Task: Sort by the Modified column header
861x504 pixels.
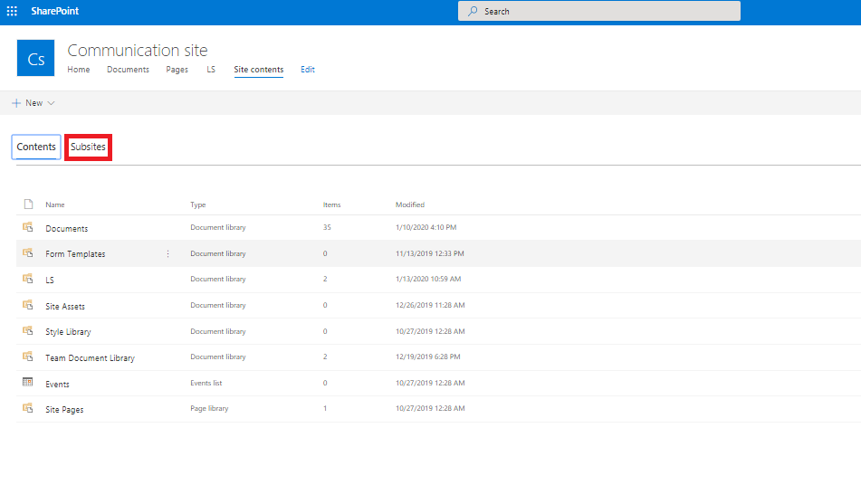Action: [410, 204]
